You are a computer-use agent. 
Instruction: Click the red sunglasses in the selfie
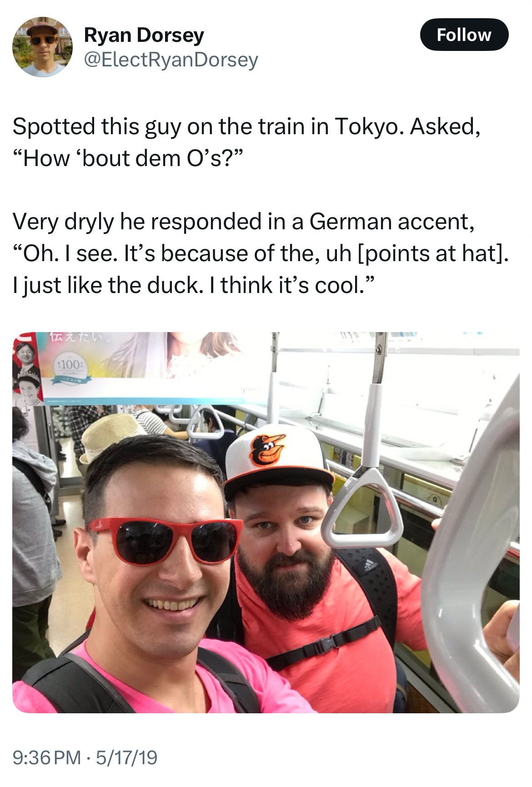pyautogui.click(x=165, y=540)
